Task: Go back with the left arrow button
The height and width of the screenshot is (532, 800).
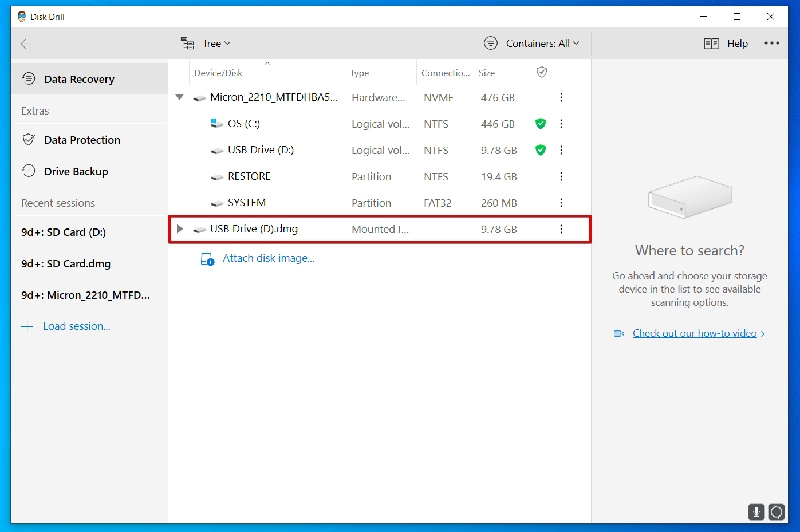Action: point(26,44)
